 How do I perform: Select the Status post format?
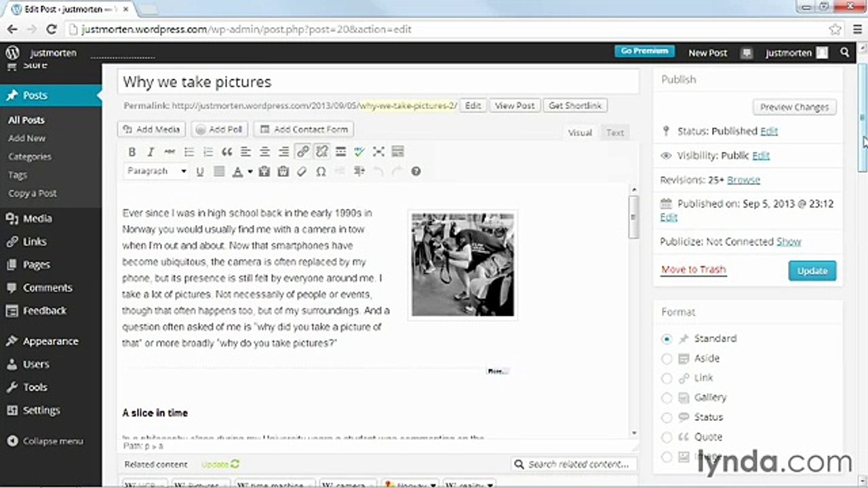[x=667, y=418]
